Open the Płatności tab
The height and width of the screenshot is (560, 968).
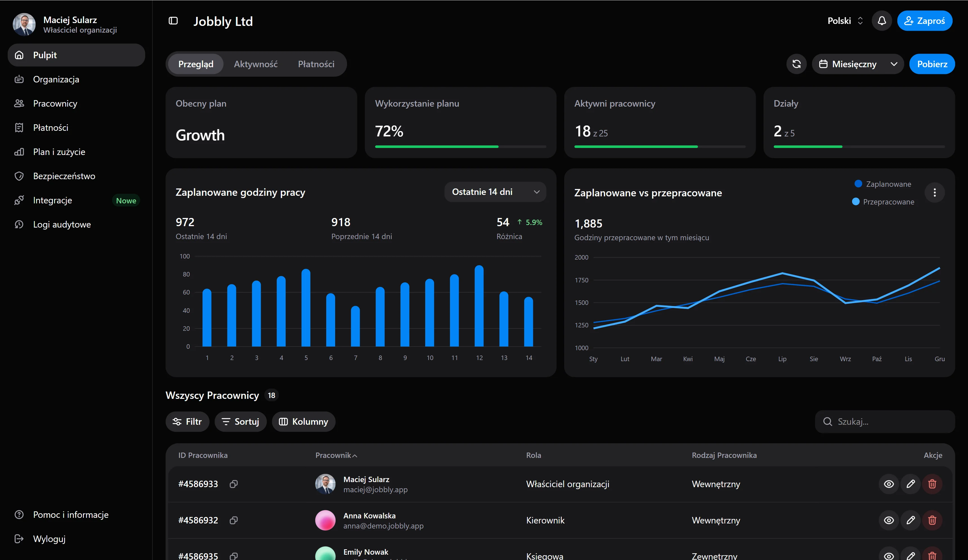[x=316, y=64]
